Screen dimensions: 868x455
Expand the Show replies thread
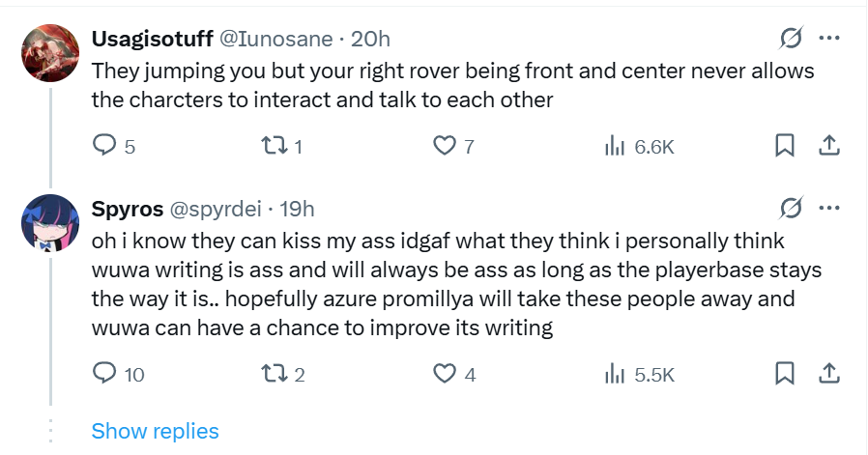(x=155, y=431)
